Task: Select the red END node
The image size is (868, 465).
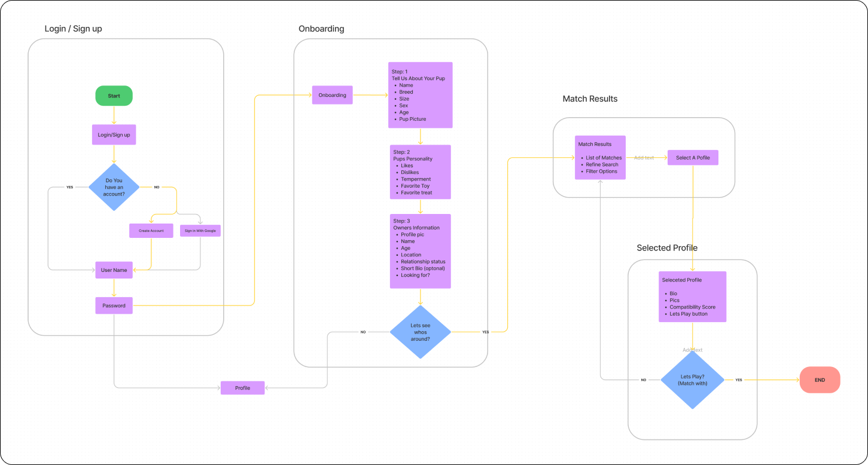Action: pos(820,380)
